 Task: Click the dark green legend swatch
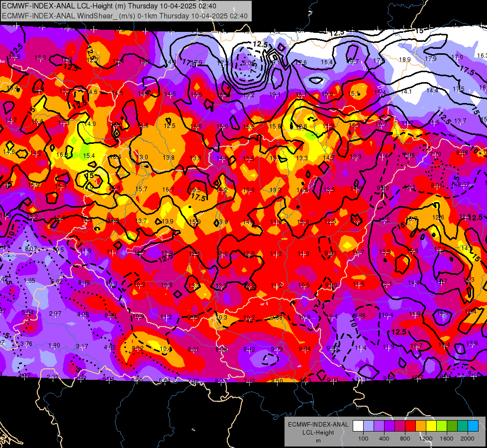click(x=452, y=426)
